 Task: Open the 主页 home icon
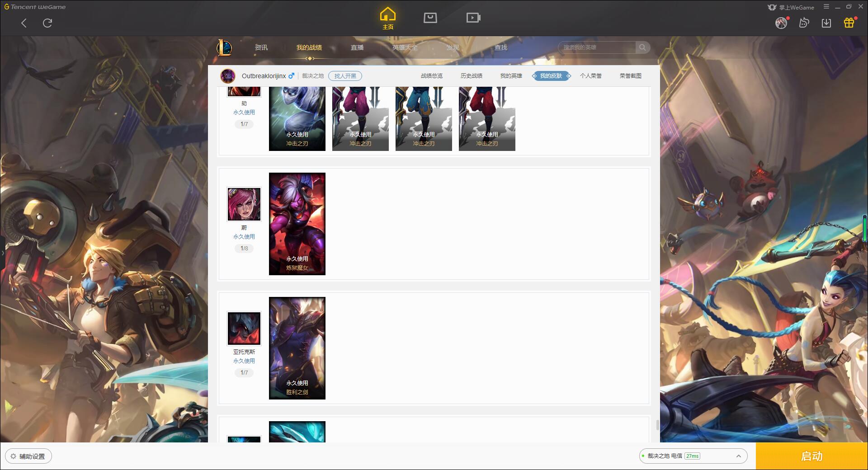tap(388, 18)
